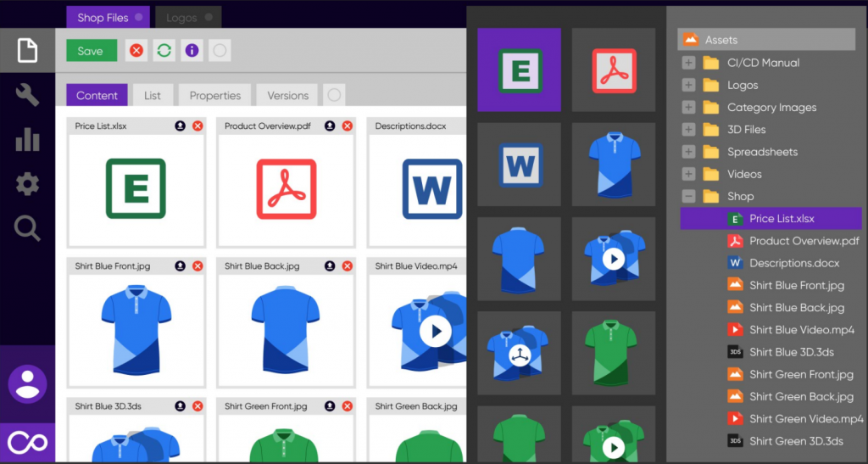Click the empty circle toolbar button beside info
The width and height of the screenshot is (868, 464).
[x=220, y=50]
